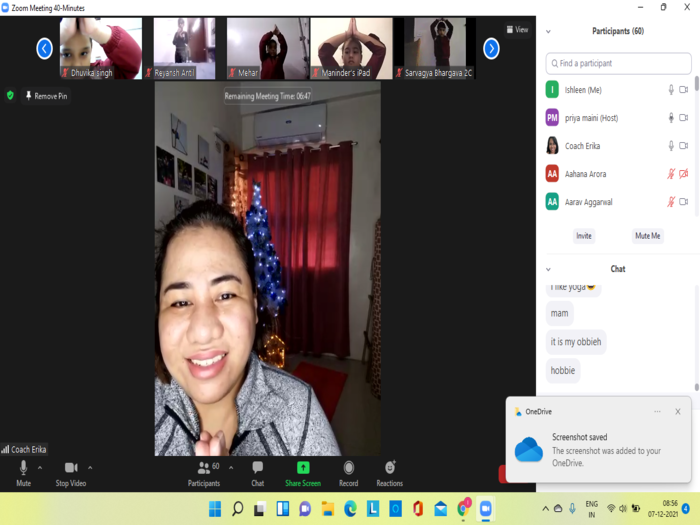Click priya maini microphone icon
Screen dimensions: 700x525
[671, 118]
